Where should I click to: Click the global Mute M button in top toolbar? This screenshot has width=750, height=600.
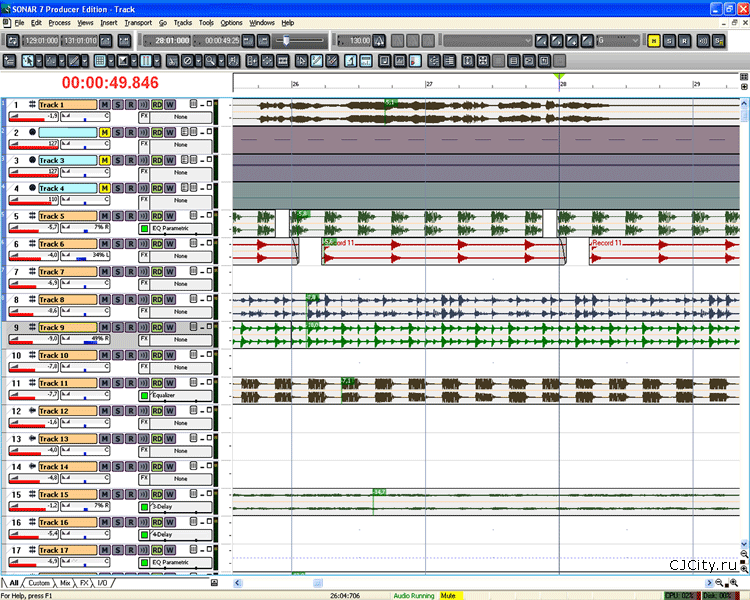pyautogui.click(x=653, y=41)
